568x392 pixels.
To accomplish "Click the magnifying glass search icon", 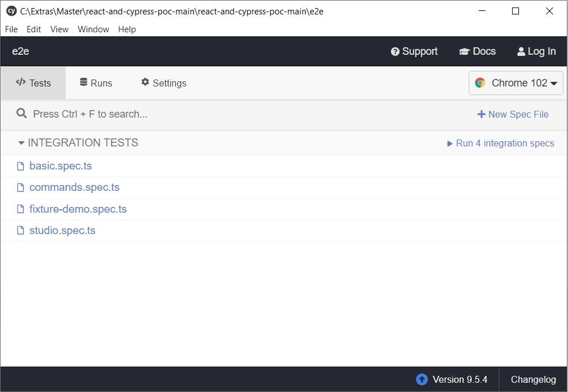I will point(21,114).
